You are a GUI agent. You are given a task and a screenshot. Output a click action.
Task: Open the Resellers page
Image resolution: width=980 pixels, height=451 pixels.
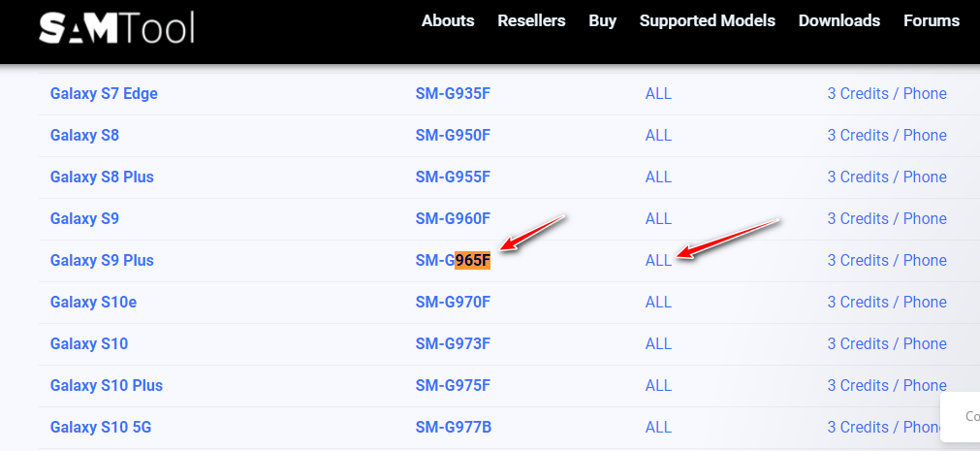point(531,20)
